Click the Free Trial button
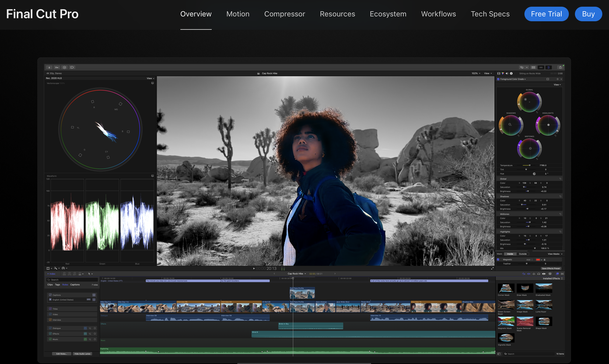 tap(546, 14)
